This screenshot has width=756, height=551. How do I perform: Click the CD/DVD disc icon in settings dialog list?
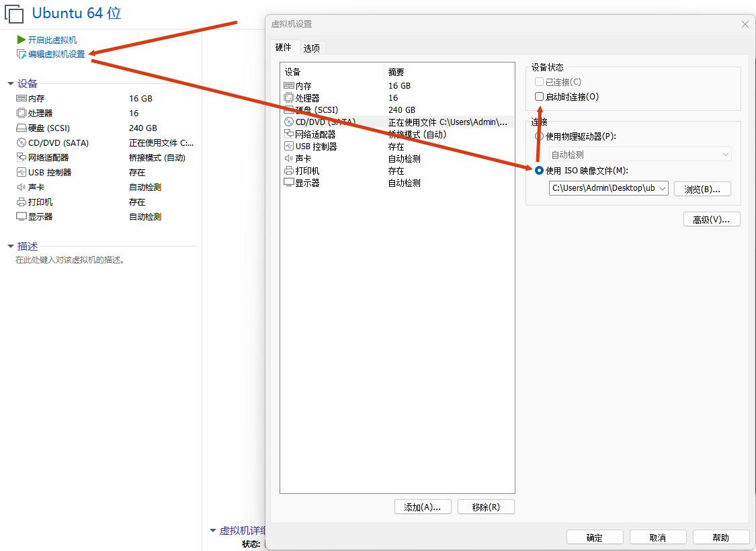pyautogui.click(x=289, y=122)
